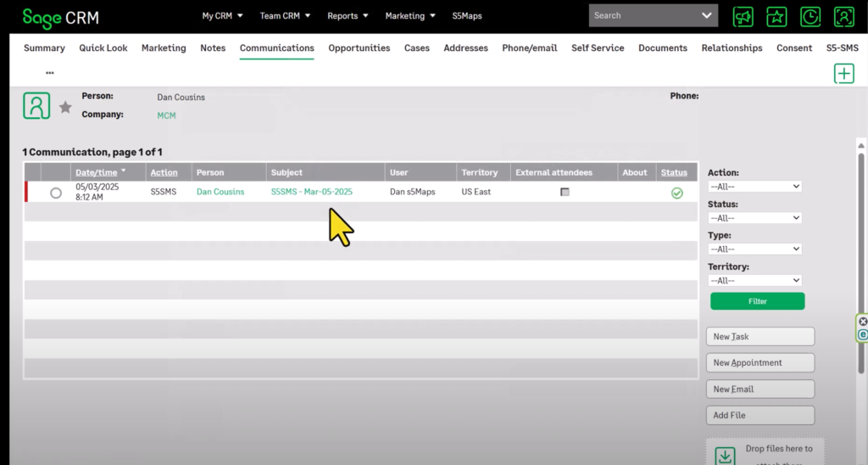The width and height of the screenshot is (868, 465).
Task: Click the green plus icon below the tabs
Action: 844,74
